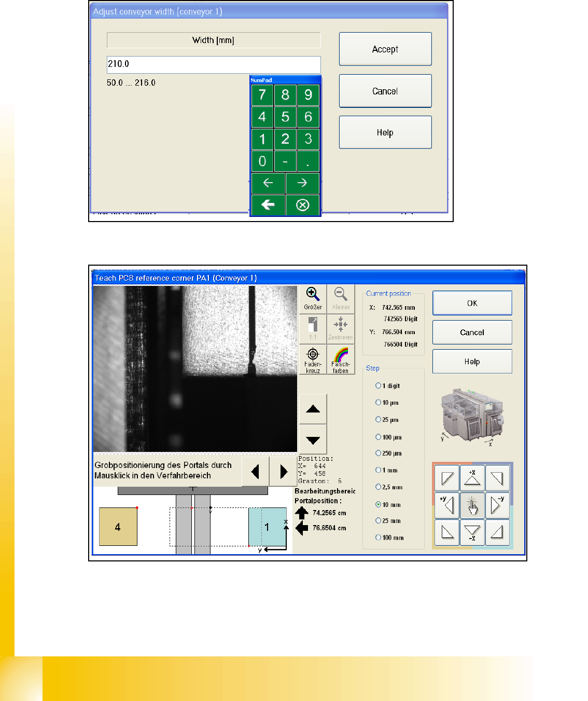The width and height of the screenshot is (588, 701).
Task: Toggle the Fadenkreuz crosshair icon
Action: [x=313, y=360]
